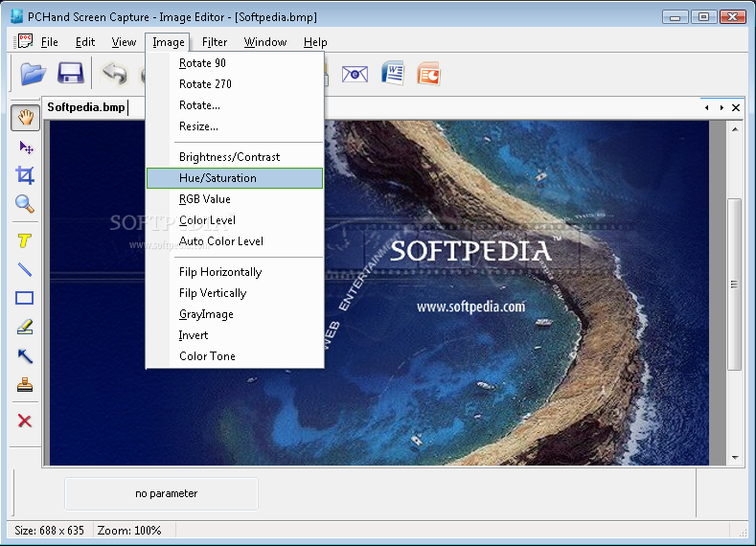This screenshot has height=546, width=756.
Task: Click vertical scrollbar down arrow
Action: point(735,457)
